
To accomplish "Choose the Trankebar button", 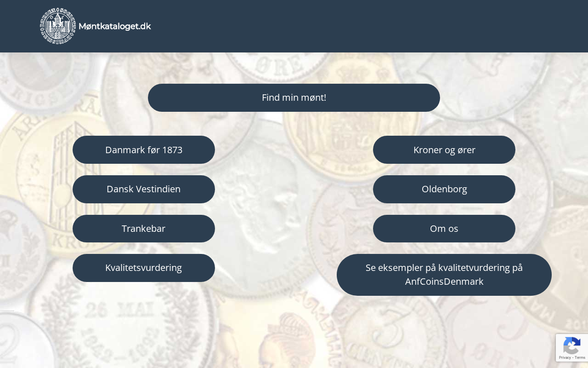I will [144, 229].
